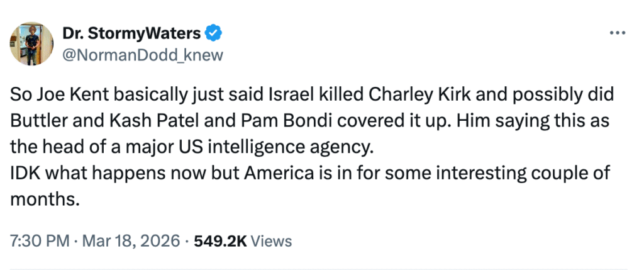Screen dimensions: 644x270
Task: Open the three-dot more options menu
Action: [618, 33]
